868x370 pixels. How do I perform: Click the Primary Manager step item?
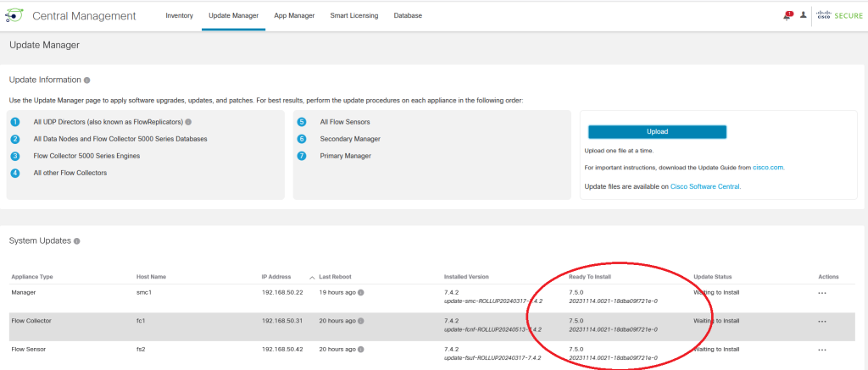(x=346, y=156)
